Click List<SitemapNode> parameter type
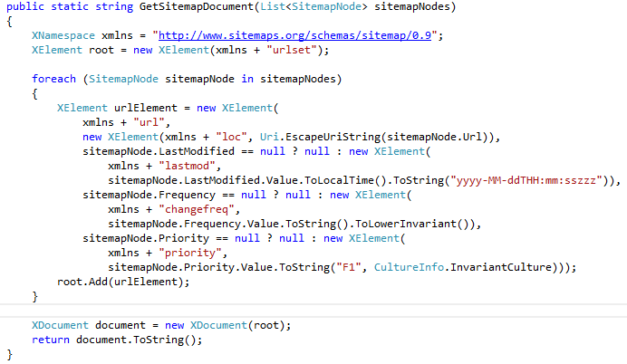 [x=313, y=7]
